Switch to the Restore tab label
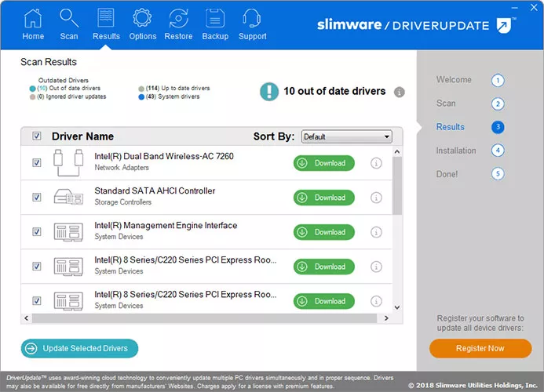544x392 pixels. click(178, 36)
